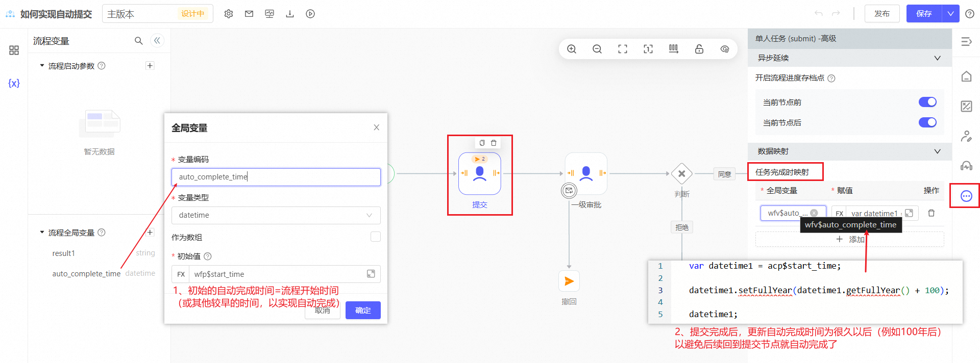Click the download icon in top bar

click(x=290, y=14)
